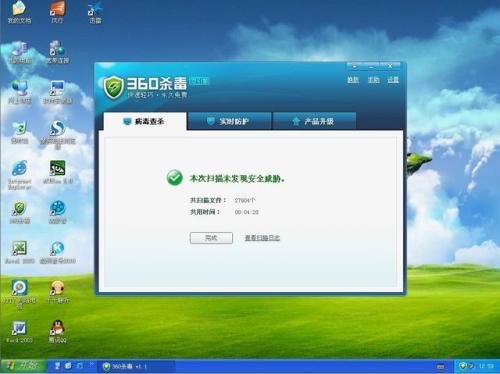Open the Windows Start button
The height and width of the screenshot is (374, 500).
point(23,366)
